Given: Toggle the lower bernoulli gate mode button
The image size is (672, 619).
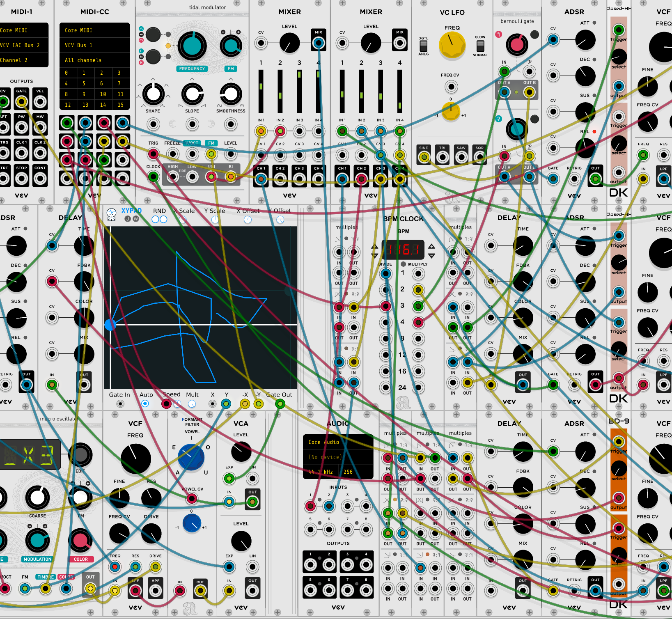Looking at the screenshot, I should pyautogui.click(x=534, y=119).
